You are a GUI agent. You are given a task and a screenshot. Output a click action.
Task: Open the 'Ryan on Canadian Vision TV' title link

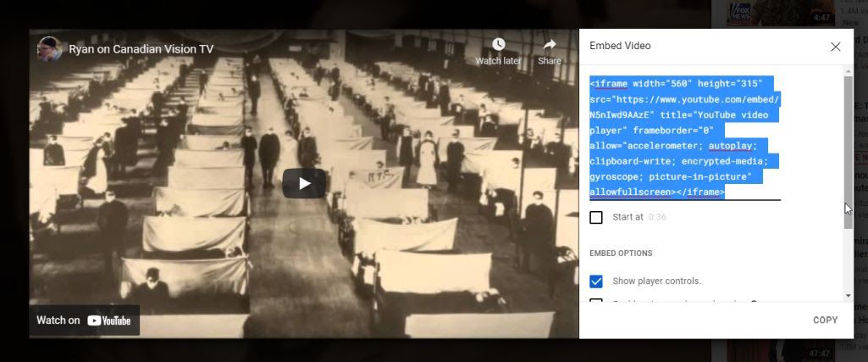141,49
